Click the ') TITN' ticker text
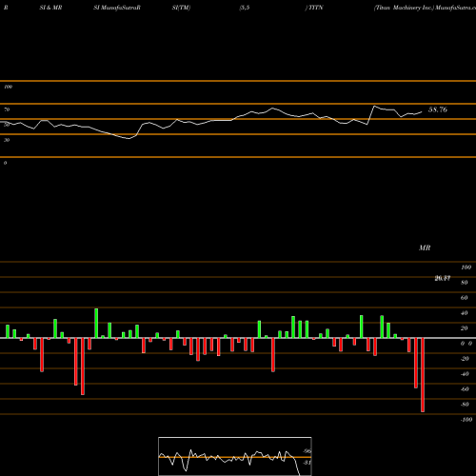 pyautogui.click(x=314, y=8)
